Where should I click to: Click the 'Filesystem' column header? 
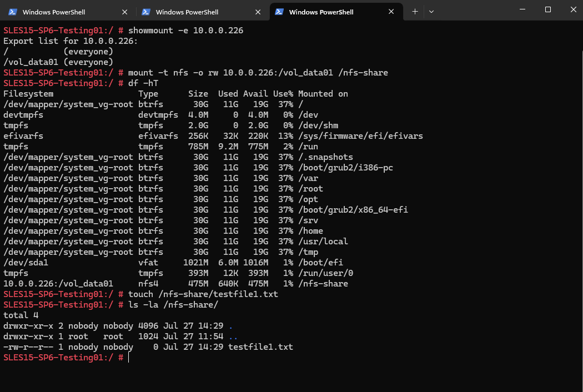[x=28, y=94]
